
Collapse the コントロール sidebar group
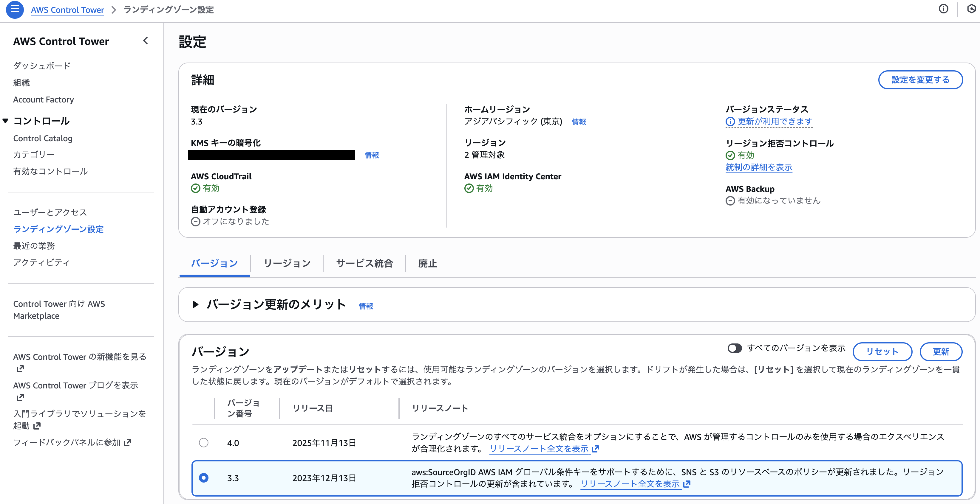(6, 121)
